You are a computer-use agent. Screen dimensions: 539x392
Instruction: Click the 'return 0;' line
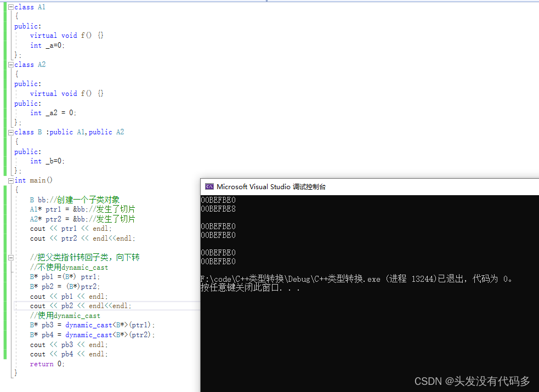click(x=47, y=364)
